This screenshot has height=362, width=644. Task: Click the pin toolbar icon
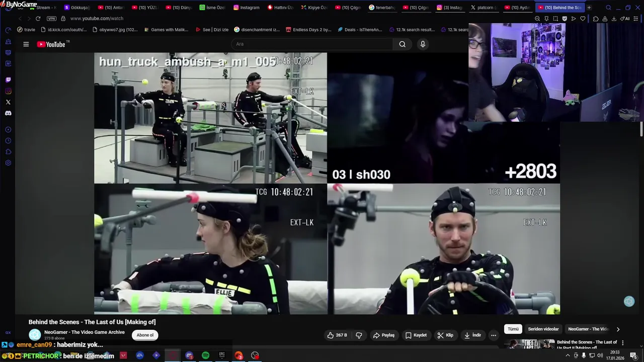[x=546, y=19]
